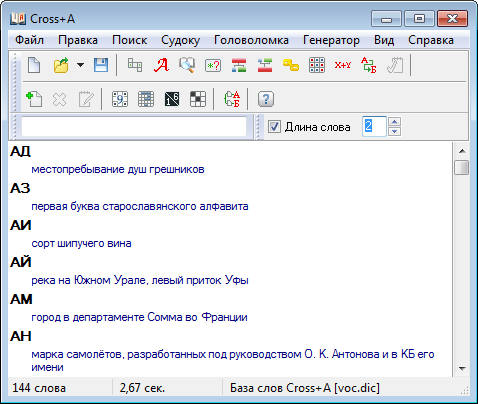Click the new blank document icon
The image size is (478, 404).
(34, 65)
